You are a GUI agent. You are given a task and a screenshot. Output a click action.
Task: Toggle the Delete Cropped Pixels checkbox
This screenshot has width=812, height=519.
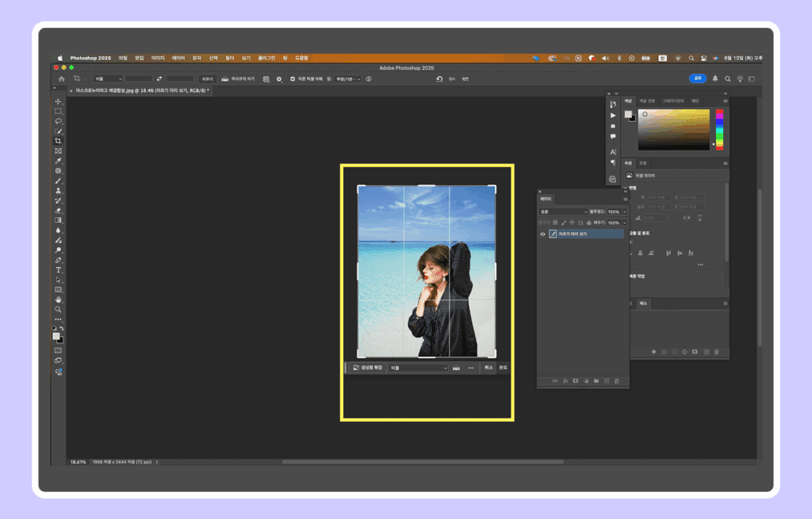(293, 79)
